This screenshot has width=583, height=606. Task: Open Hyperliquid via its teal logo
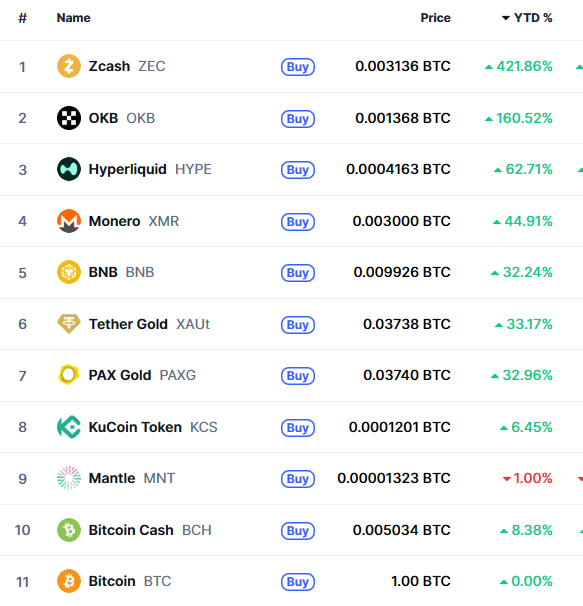[69, 169]
